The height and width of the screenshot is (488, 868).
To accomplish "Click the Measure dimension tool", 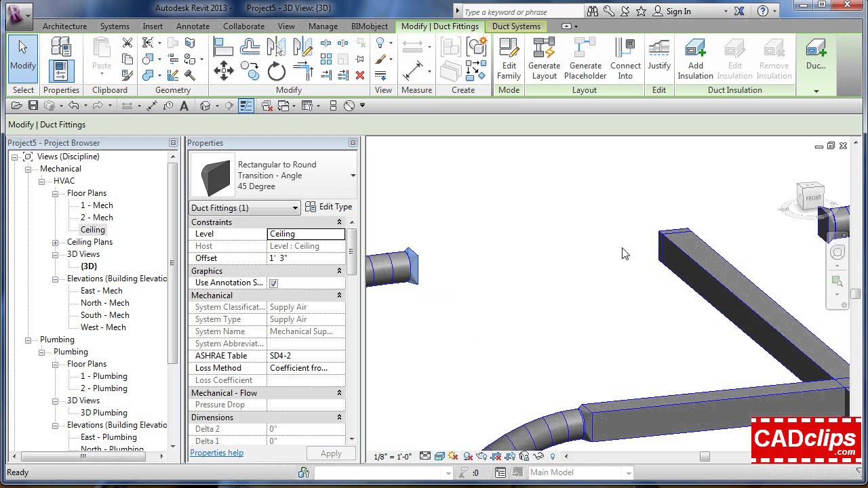I will tap(412, 71).
